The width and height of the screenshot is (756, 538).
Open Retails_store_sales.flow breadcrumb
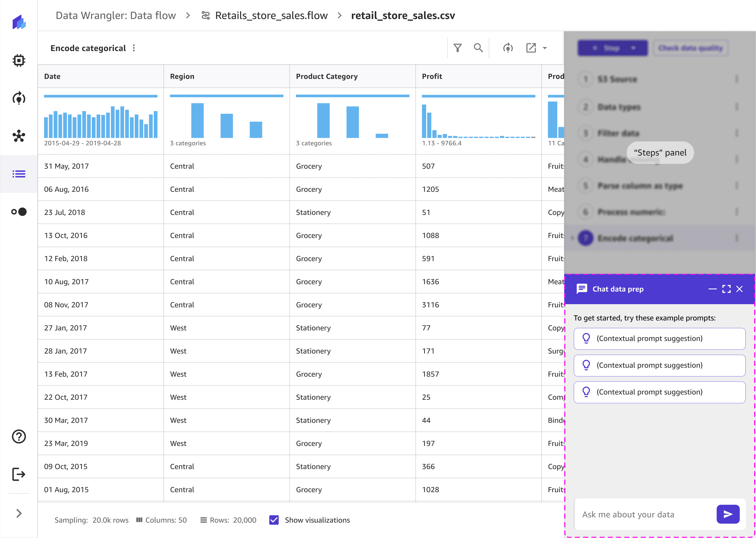pyautogui.click(x=271, y=15)
